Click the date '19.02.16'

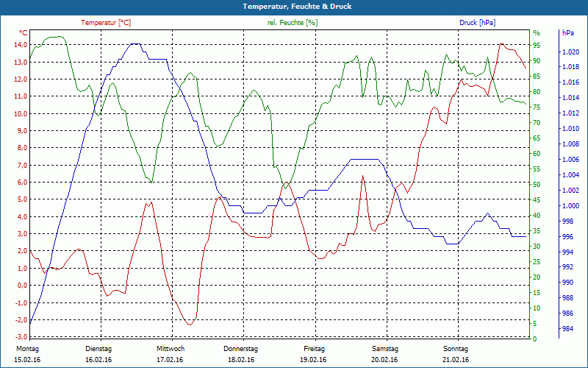pos(313,360)
